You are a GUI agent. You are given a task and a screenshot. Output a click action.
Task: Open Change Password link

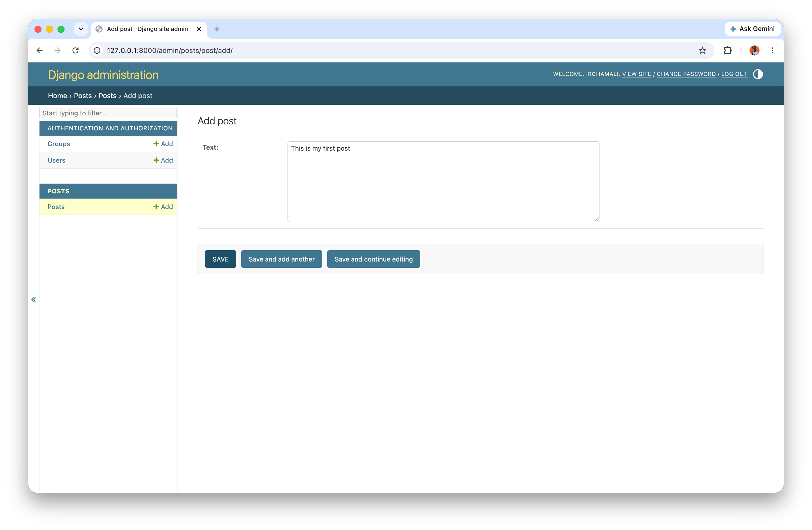[x=686, y=74]
